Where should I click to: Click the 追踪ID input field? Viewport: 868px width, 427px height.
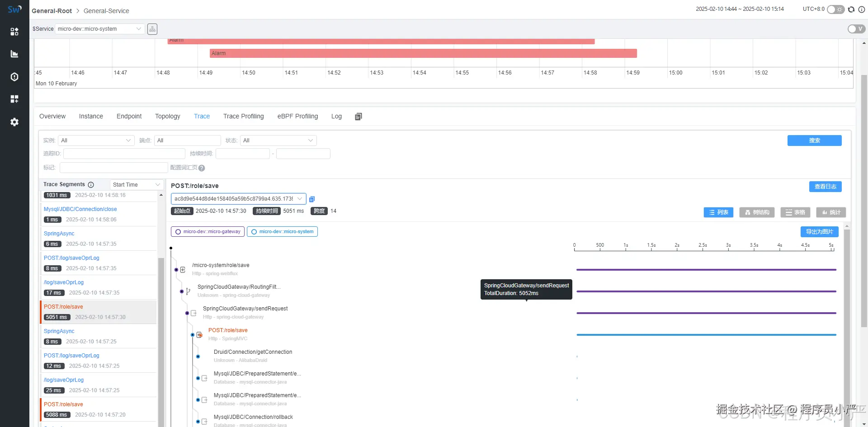[124, 154]
